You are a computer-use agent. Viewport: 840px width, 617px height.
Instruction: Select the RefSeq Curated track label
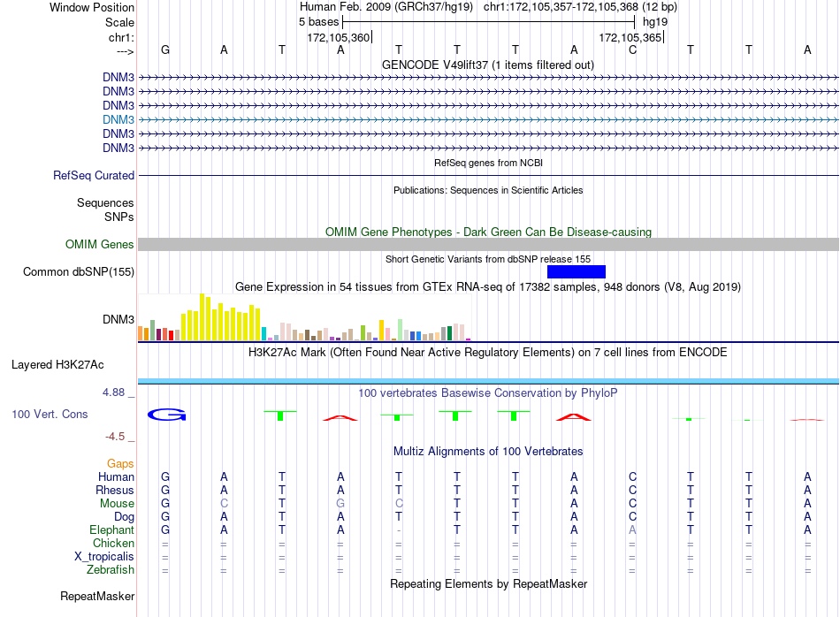tap(94, 175)
